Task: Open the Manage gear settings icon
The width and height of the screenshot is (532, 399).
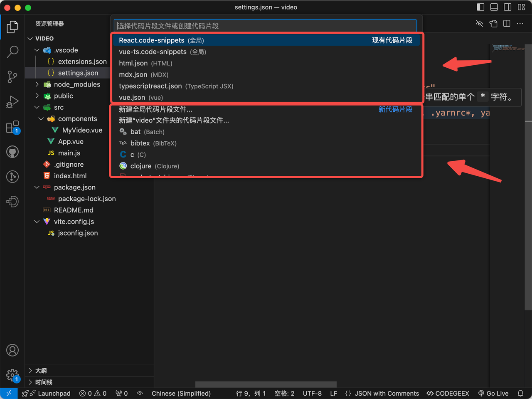Action: click(12, 375)
